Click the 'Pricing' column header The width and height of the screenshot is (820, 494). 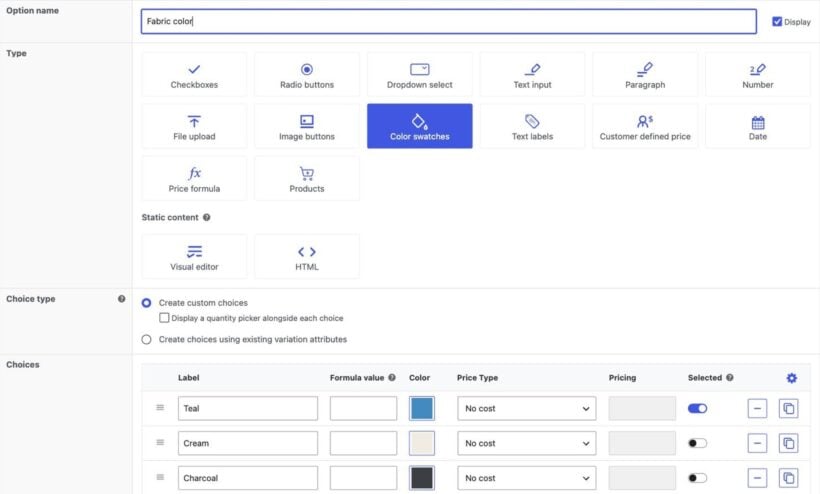point(622,377)
